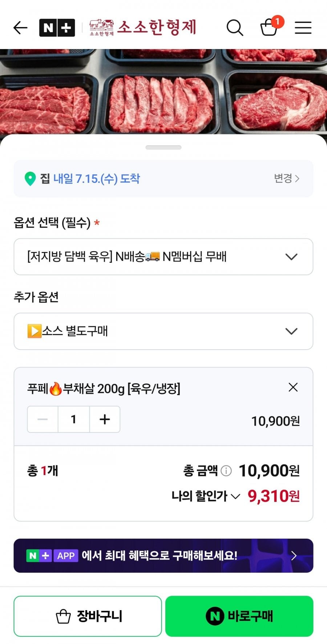Open the N+ APP benefits banner
The width and height of the screenshot is (327, 644).
coord(163,556)
